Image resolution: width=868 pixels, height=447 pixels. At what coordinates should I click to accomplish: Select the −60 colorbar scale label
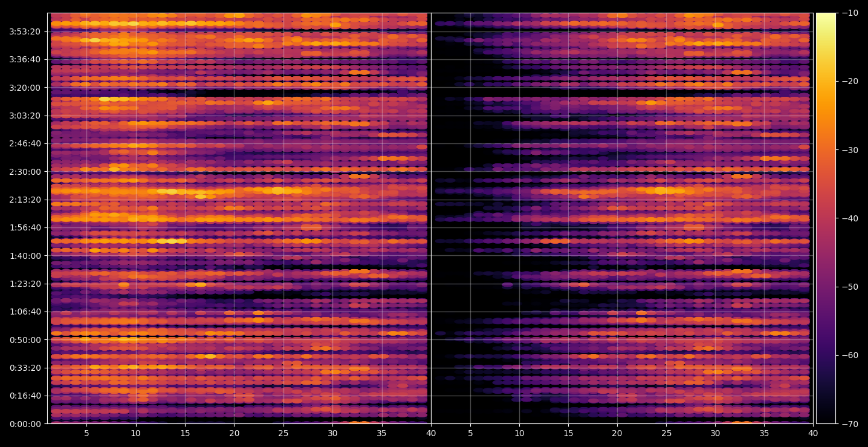(x=849, y=355)
